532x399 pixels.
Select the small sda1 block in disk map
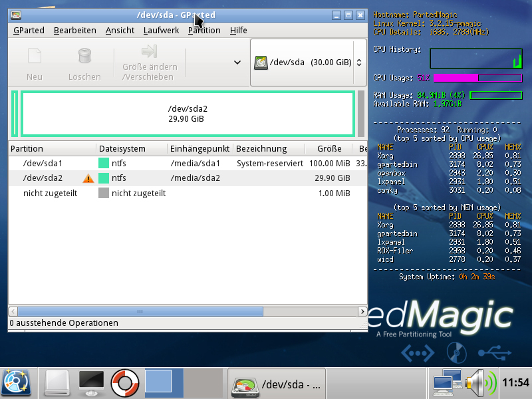click(x=15, y=114)
